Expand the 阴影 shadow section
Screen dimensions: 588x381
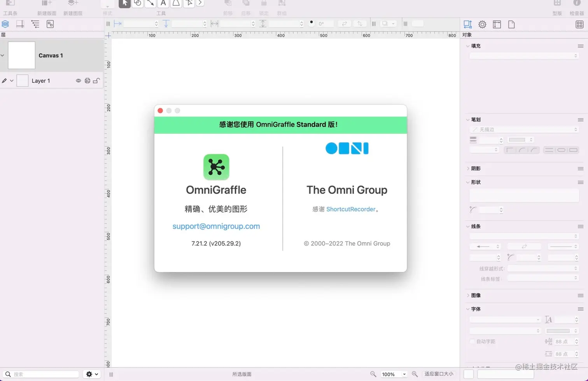click(x=468, y=169)
